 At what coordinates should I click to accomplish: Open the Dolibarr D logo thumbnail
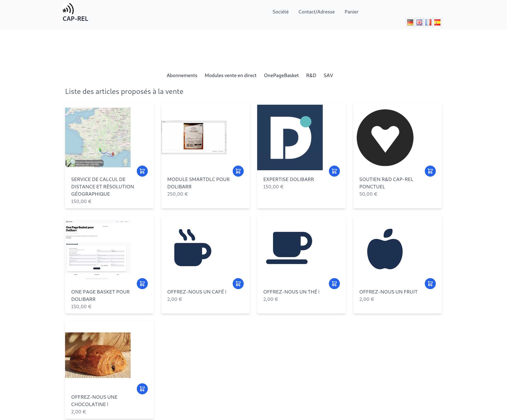tap(290, 137)
